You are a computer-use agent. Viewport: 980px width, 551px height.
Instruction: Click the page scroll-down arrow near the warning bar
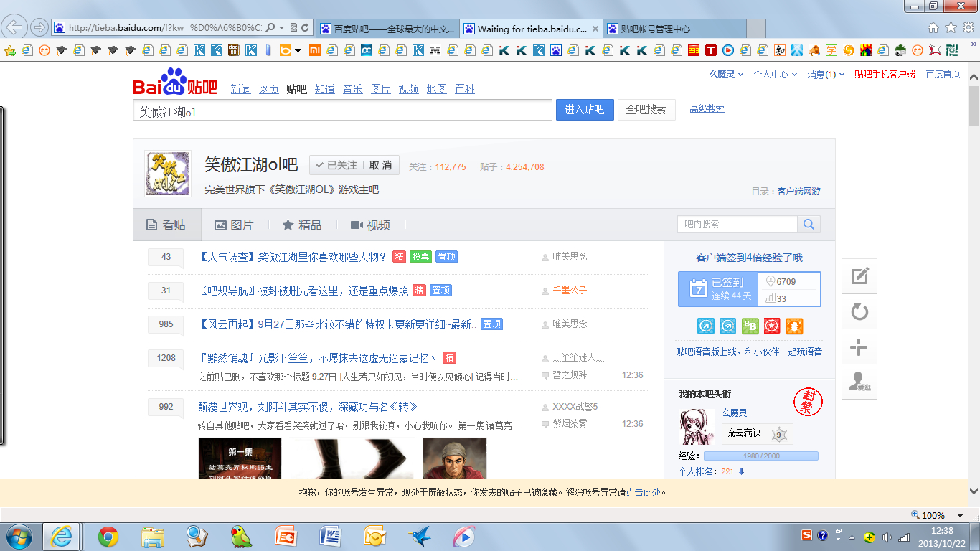tap(974, 492)
